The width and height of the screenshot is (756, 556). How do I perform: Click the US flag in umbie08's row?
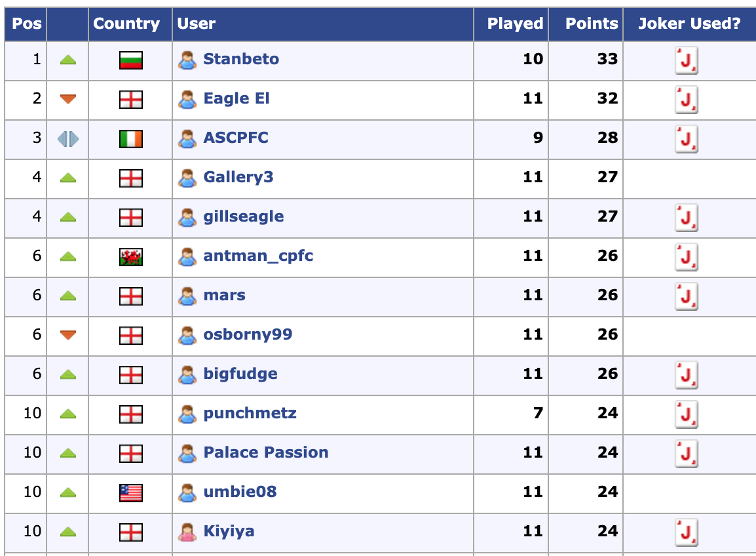pyautogui.click(x=131, y=493)
